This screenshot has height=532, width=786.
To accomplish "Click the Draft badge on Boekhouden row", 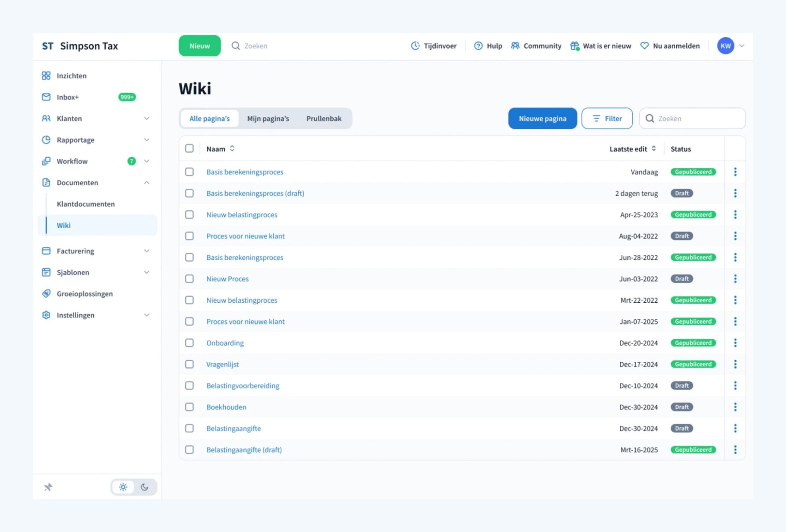I will click(x=682, y=407).
